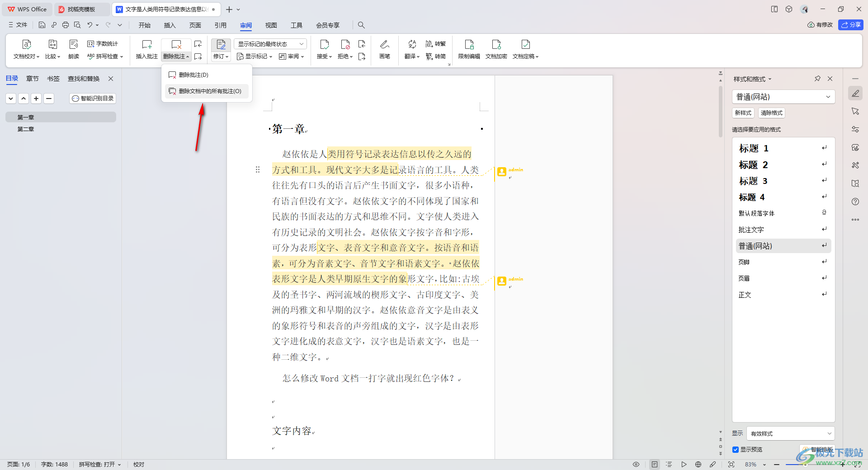
Task: Switch to outline view in status bar
Action: [x=669, y=465]
